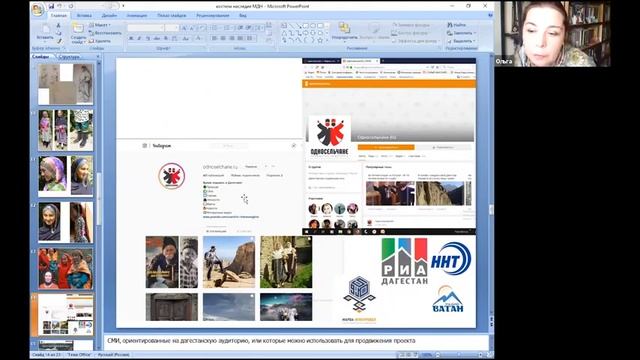The width and height of the screenshot is (640, 360).
Task: Switch to the Вид ribbon tab
Action: [x=243, y=16]
